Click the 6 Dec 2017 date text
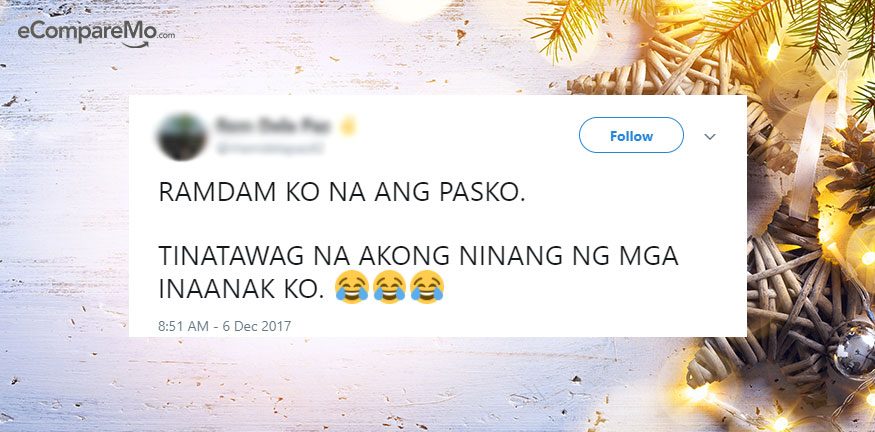Image resolution: width=875 pixels, height=432 pixels. coord(257,326)
